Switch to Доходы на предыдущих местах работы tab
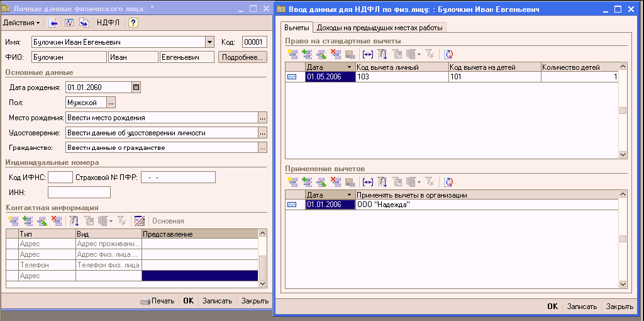644x321 pixels. click(380, 28)
